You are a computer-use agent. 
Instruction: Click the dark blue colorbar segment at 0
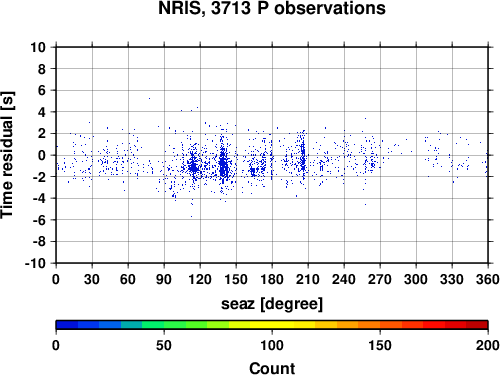[67, 325]
